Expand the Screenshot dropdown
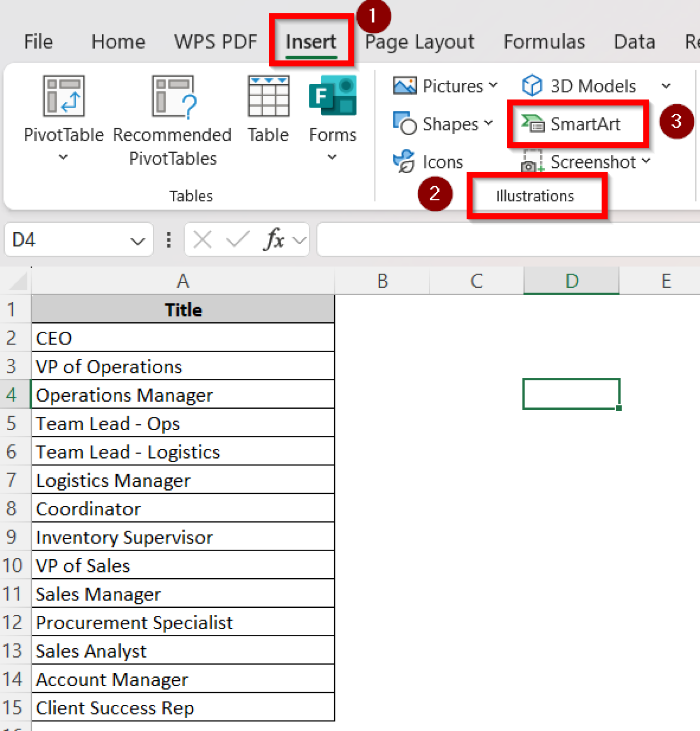This screenshot has width=700, height=731. click(647, 161)
